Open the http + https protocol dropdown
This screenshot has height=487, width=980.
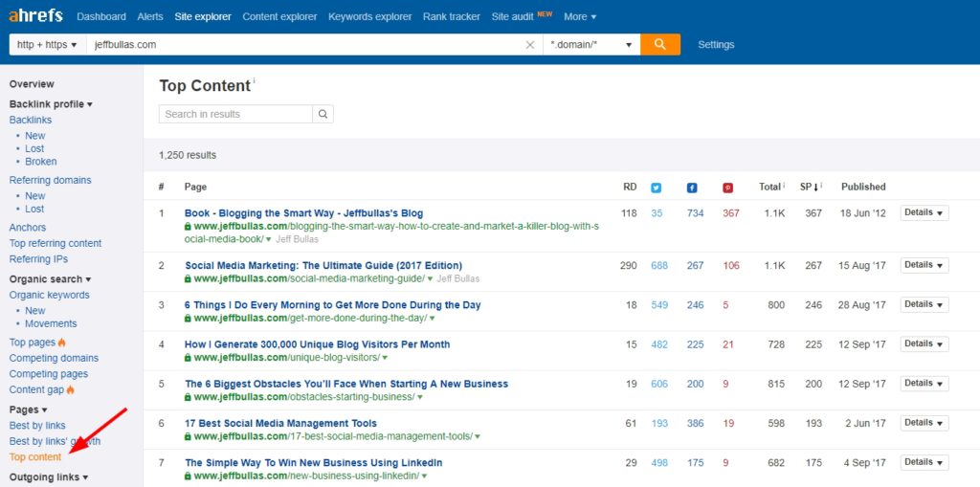[x=48, y=44]
